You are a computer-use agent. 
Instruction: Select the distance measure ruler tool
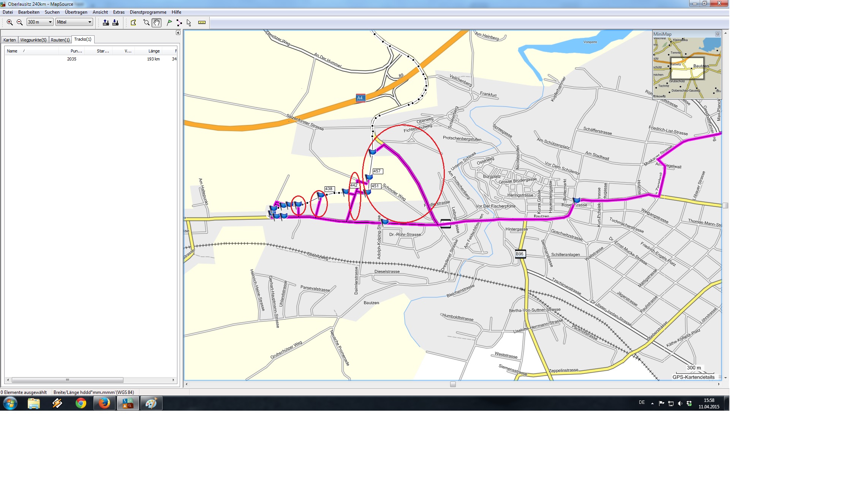202,22
